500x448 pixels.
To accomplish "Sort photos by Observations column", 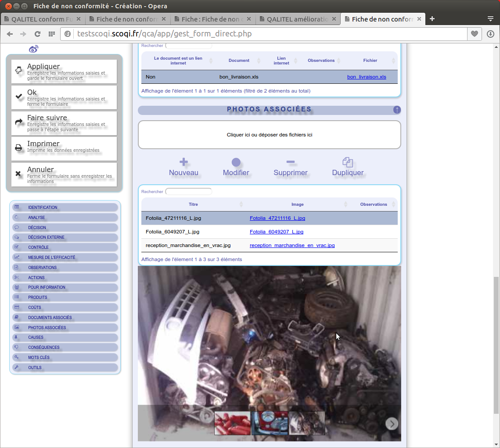I will [374, 204].
